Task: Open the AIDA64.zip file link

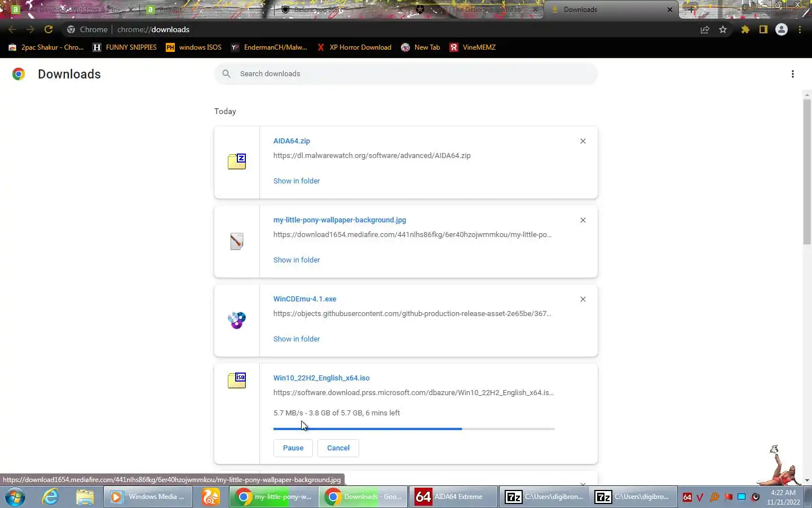Action: [x=292, y=141]
